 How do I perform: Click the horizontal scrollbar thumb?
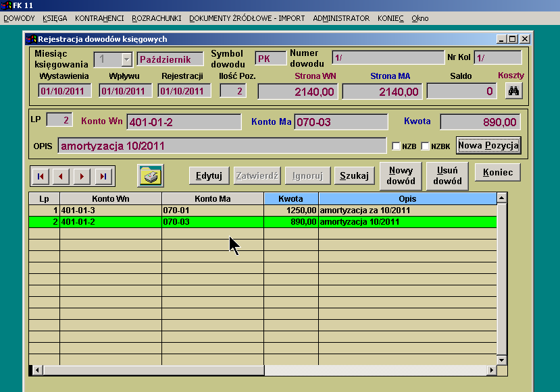click(x=153, y=370)
